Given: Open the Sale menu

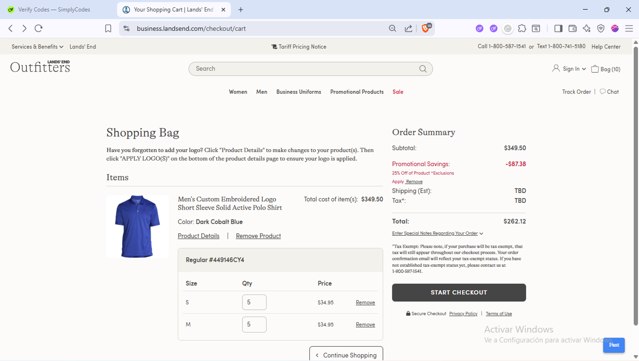Looking at the screenshot, I should pyautogui.click(x=398, y=92).
